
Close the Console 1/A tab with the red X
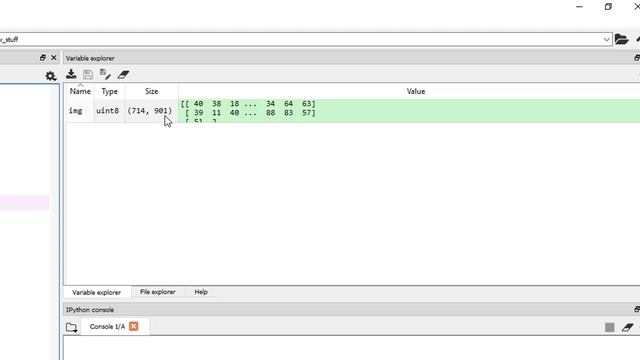(x=133, y=326)
